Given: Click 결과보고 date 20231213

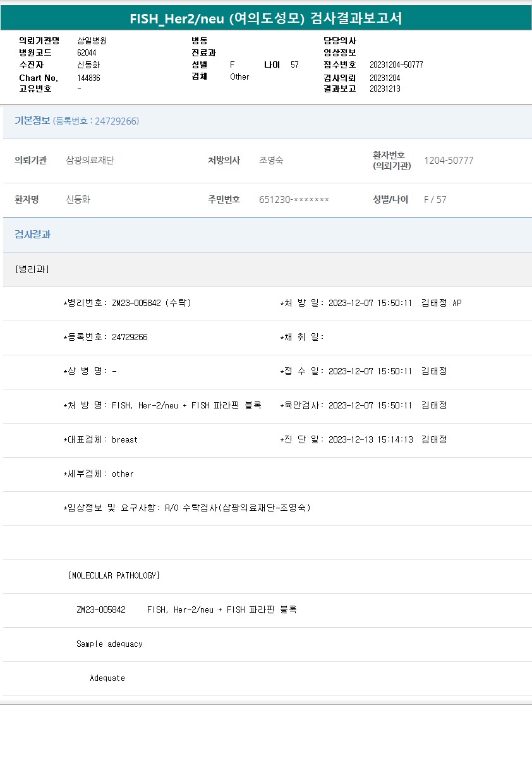Looking at the screenshot, I should tap(385, 89).
